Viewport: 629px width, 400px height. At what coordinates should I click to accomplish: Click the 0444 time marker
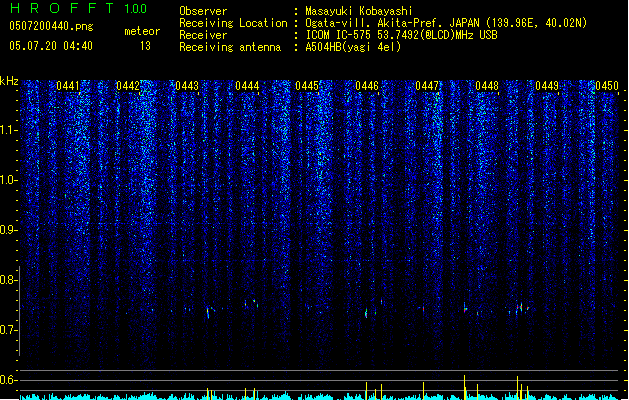247,86
